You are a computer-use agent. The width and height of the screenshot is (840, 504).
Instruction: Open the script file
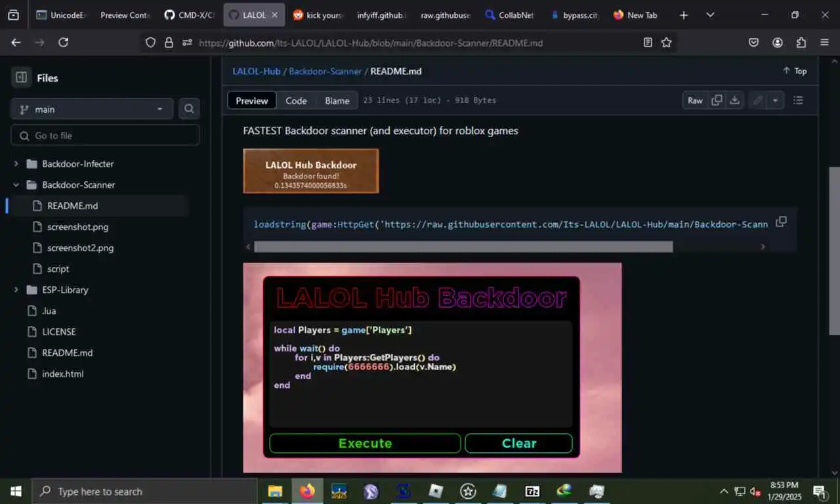(x=58, y=268)
